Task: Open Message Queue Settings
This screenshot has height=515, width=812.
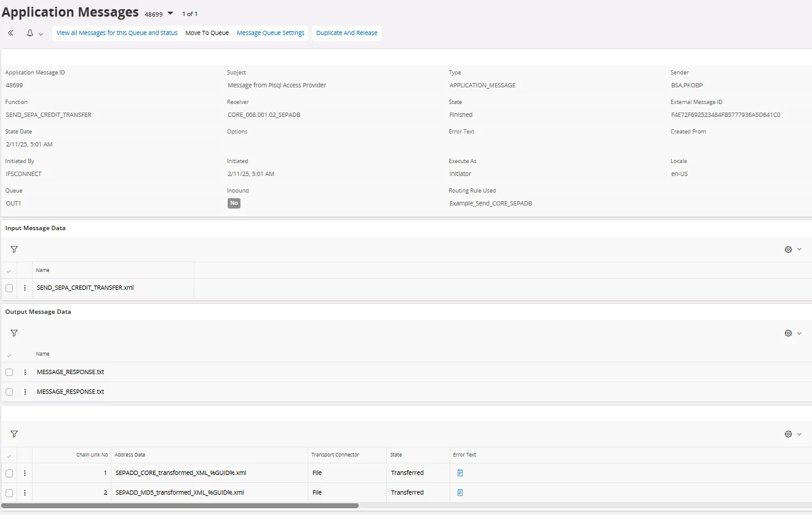Action: point(271,33)
